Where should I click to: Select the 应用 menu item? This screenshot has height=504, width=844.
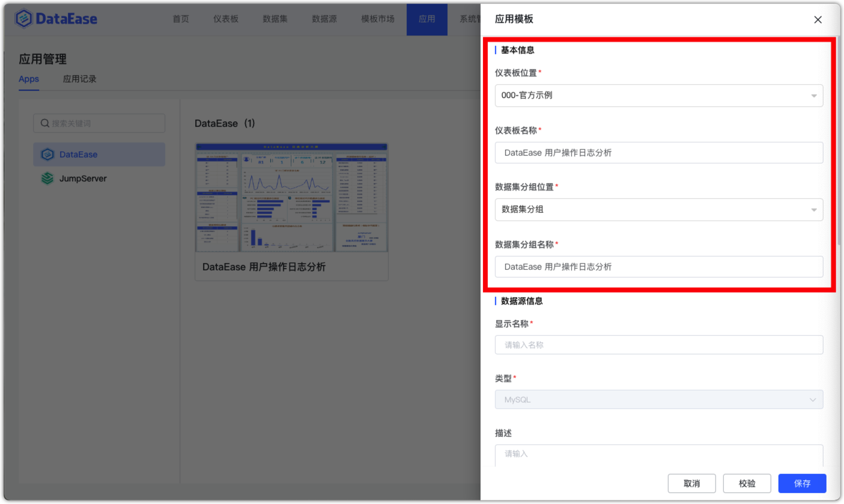click(427, 19)
